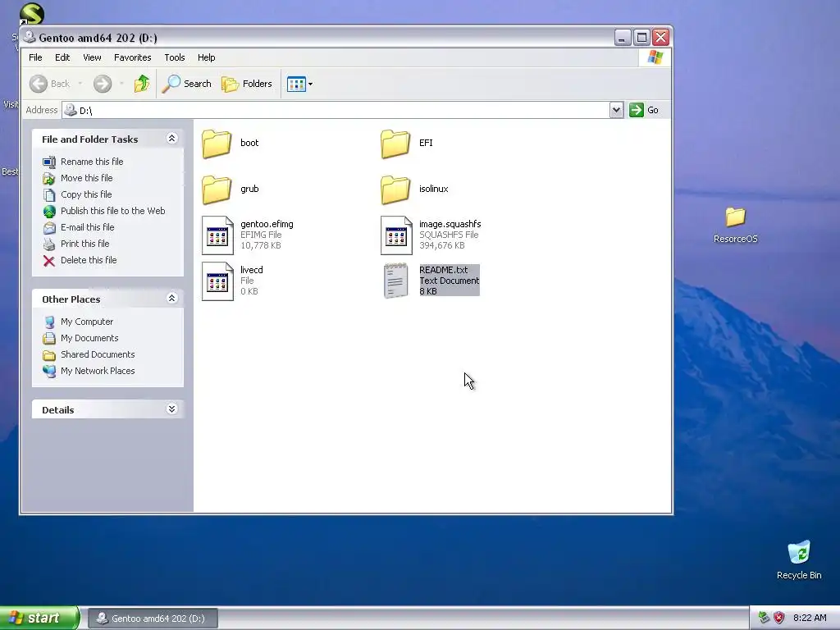Close the Gentoo amd64 explorer window
Screen dimensions: 840x630
[x=661, y=38]
